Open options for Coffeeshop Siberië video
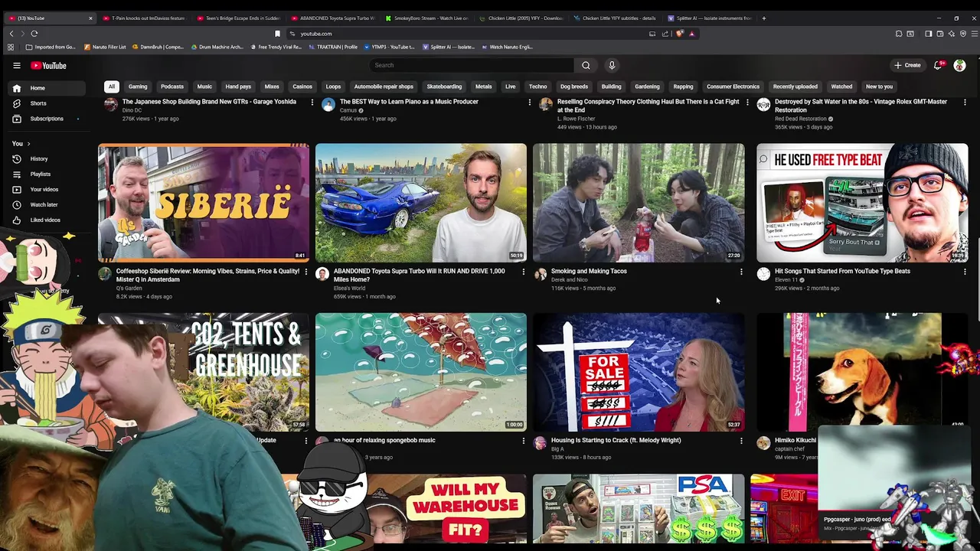The height and width of the screenshot is (551, 980). coord(306,271)
